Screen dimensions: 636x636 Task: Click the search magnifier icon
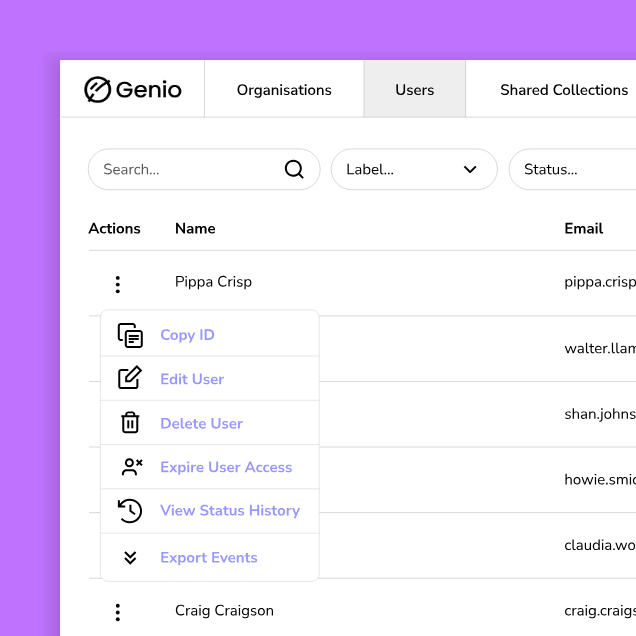pos(294,169)
